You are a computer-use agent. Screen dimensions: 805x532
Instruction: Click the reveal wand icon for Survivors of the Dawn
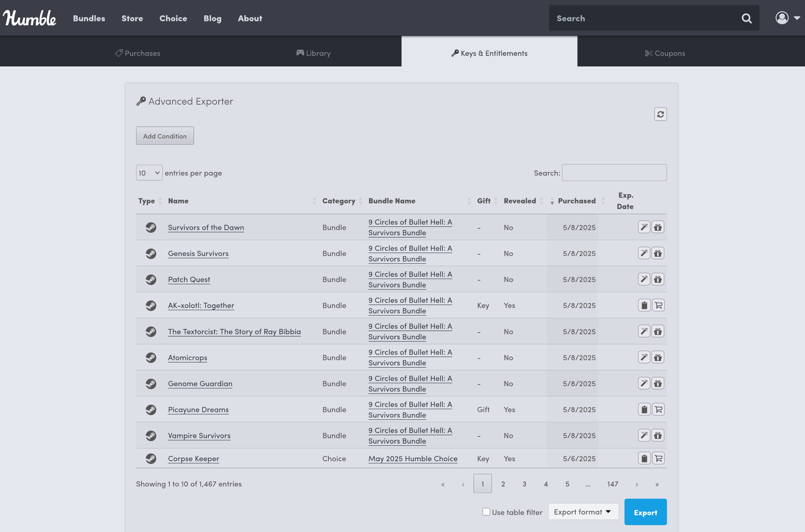pyautogui.click(x=643, y=227)
